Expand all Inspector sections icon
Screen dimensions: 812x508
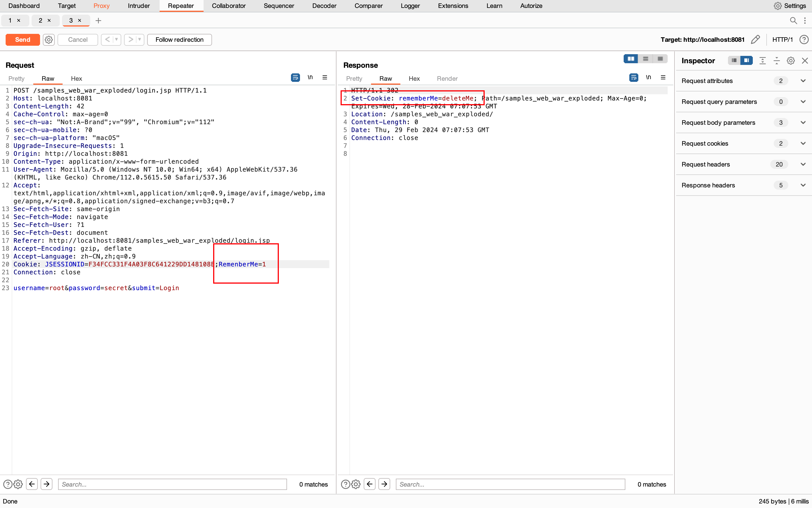coord(763,60)
